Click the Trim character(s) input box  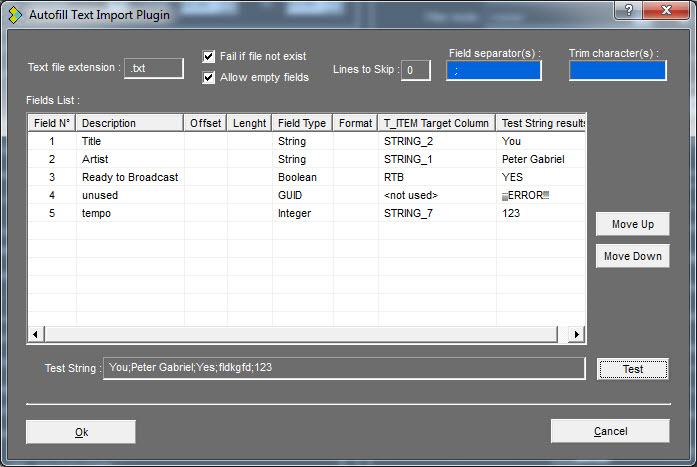pyautogui.click(x=617, y=70)
